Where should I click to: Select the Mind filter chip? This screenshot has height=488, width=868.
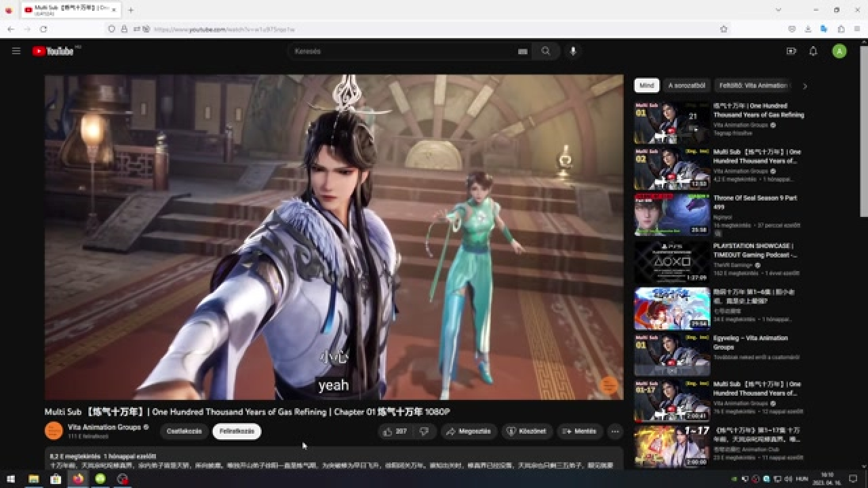click(x=647, y=85)
